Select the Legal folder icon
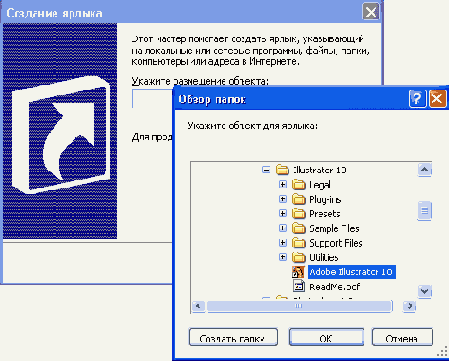 click(299, 184)
